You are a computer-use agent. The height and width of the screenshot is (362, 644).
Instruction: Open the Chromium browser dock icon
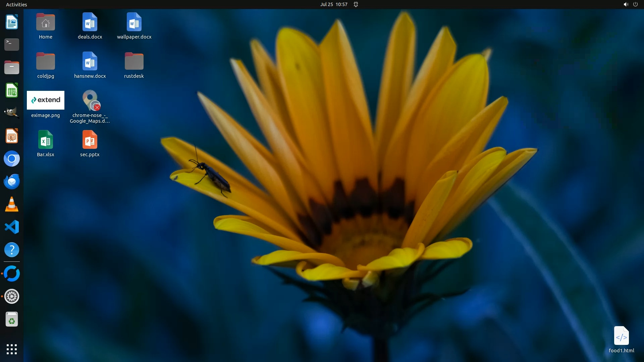(x=12, y=159)
